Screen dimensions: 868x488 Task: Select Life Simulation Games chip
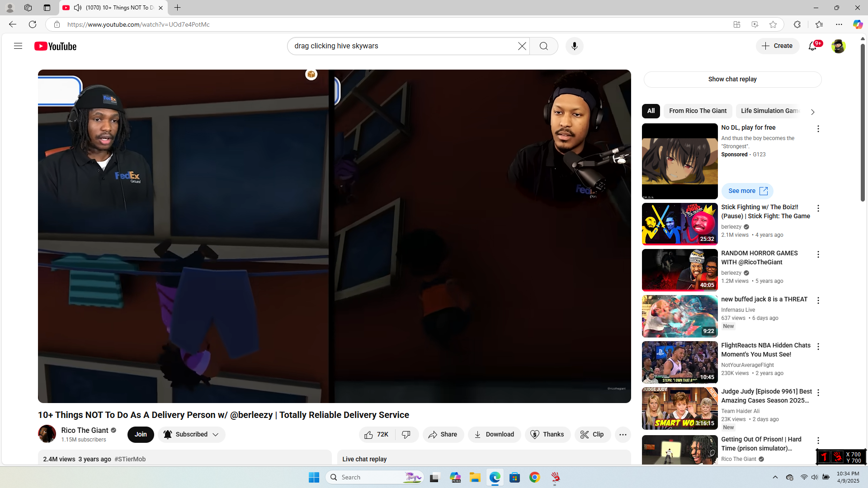click(x=770, y=111)
